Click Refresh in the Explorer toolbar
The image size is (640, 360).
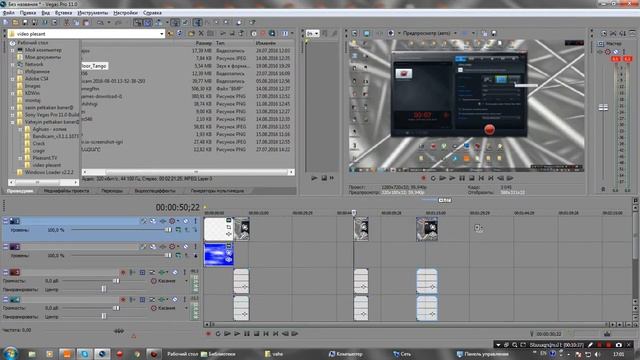click(x=180, y=33)
